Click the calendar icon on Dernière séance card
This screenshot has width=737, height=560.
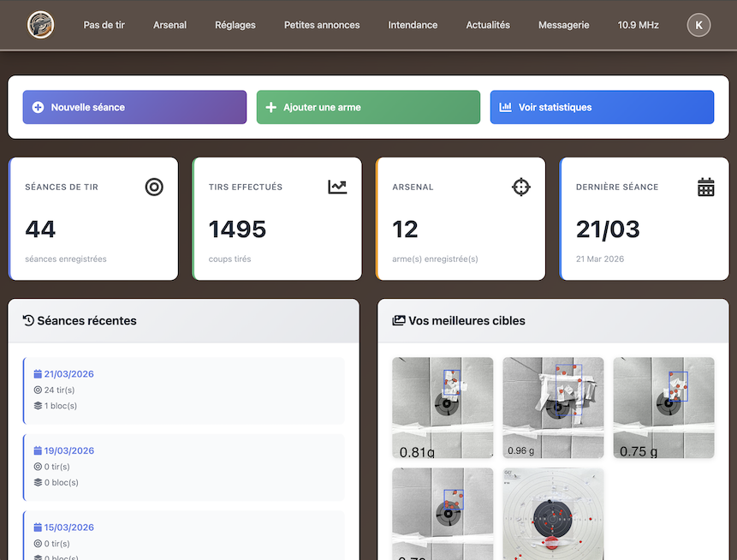(x=706, y=188)
